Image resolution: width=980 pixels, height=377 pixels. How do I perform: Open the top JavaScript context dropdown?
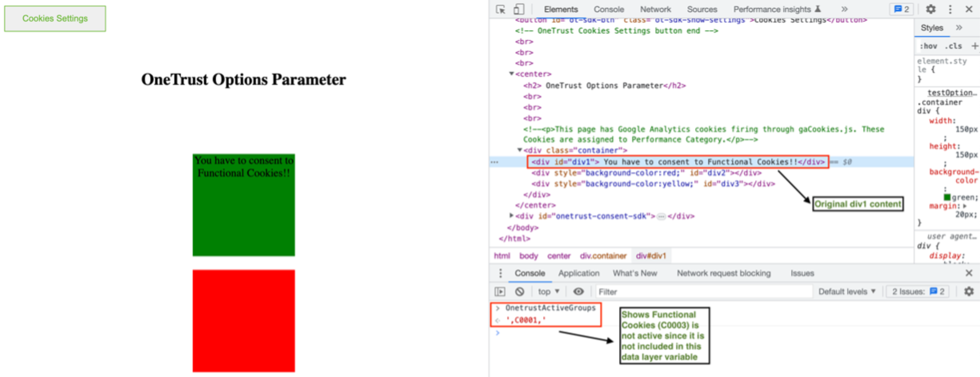pos(548,292)
